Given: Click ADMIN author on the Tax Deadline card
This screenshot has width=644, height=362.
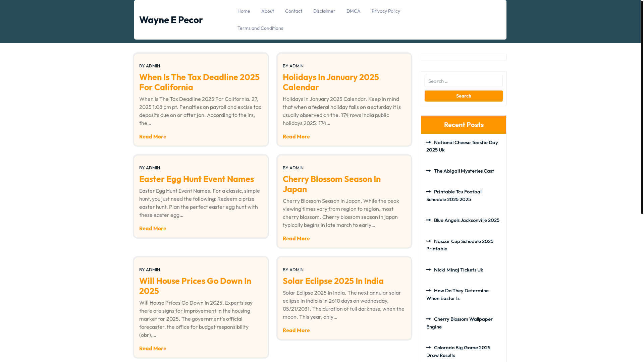Looking at the screenshot, I should click(153, 66).
